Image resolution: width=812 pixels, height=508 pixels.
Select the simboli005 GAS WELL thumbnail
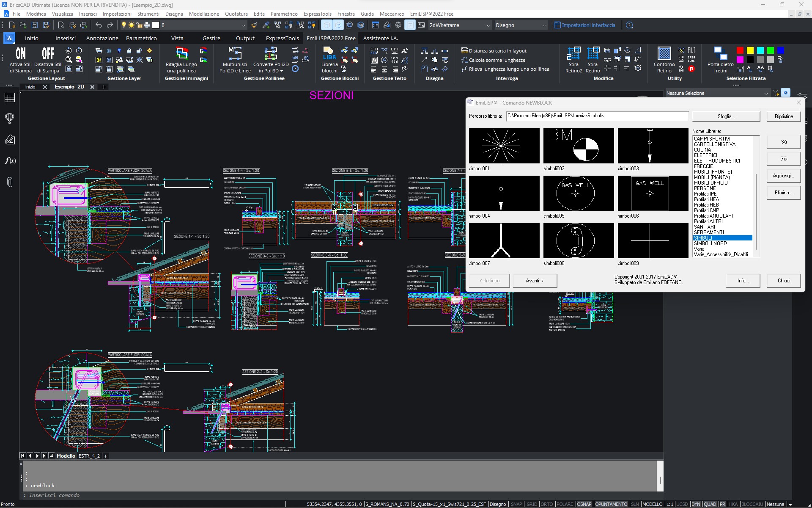pos(578,193)
